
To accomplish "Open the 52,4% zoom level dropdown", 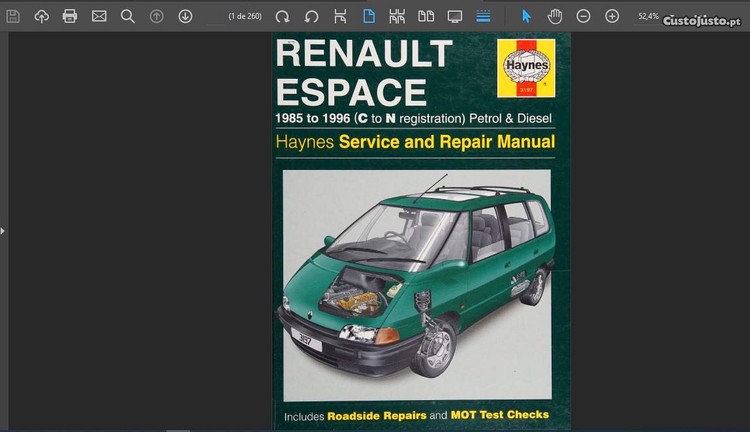I will tap(649, 16).
